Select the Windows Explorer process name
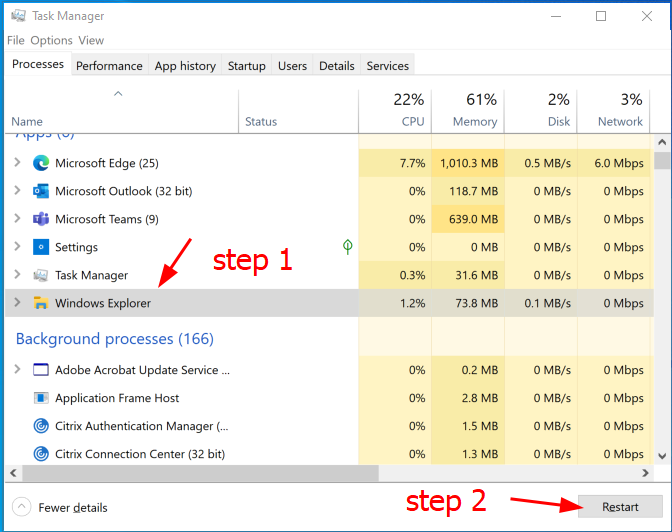The image size is (672, 532). [103, 303]
